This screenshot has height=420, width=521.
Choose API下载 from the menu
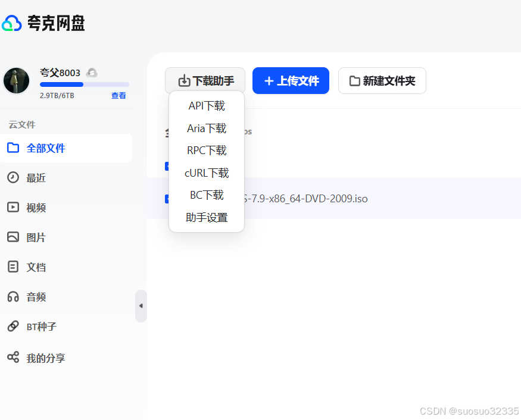(x=207, y=106)
